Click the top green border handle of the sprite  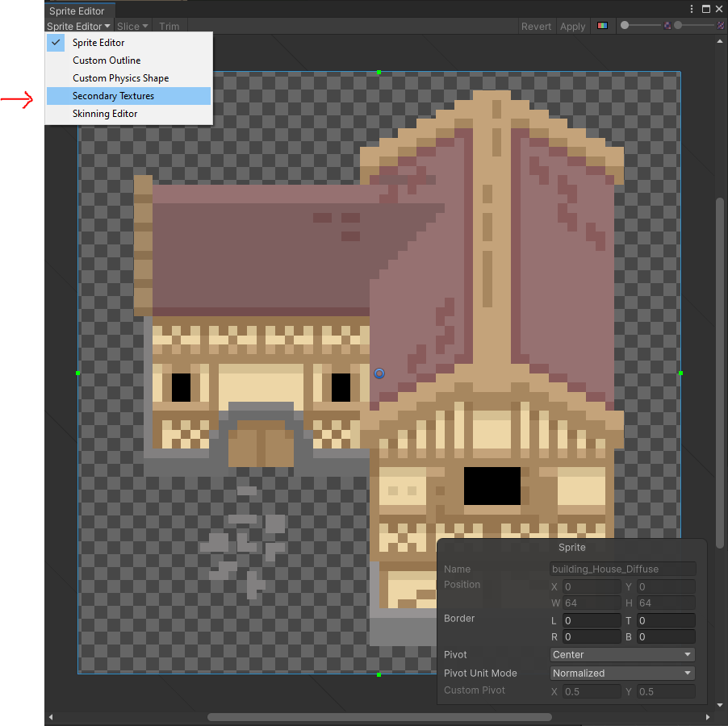click(x=379, y=73)
